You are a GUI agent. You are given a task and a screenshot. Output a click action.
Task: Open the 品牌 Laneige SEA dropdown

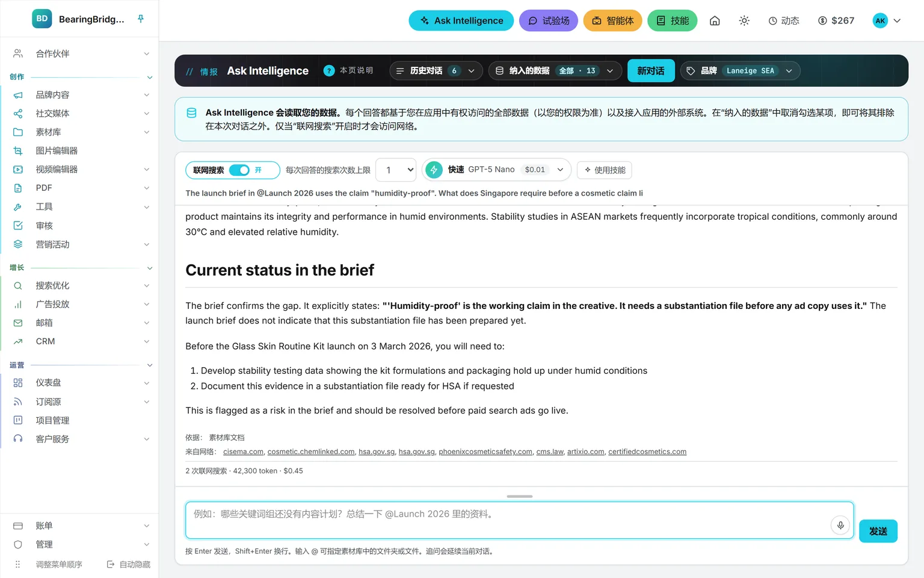[x=740, y=71]
